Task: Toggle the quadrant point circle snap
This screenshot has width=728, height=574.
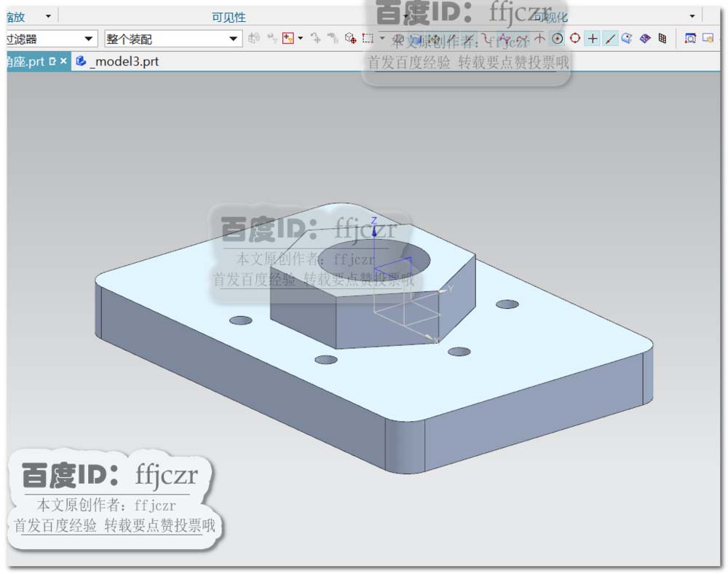Action: click(x=575, y=39)
